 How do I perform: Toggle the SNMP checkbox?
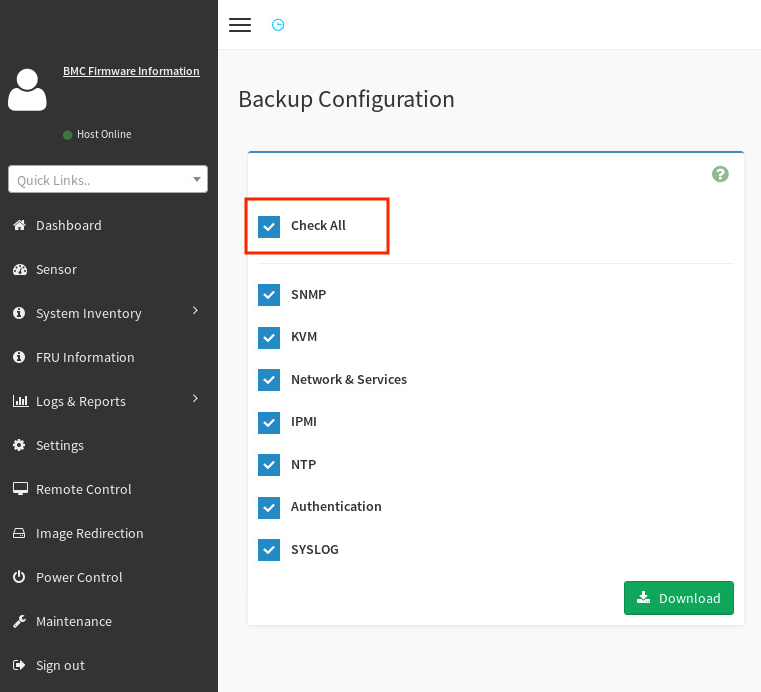[x=269, y=295]
